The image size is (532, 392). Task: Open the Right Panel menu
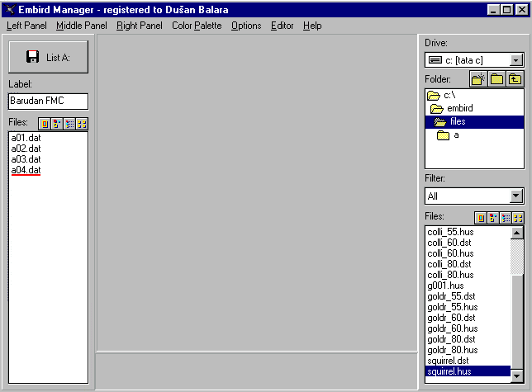click(x=140, y=26)
